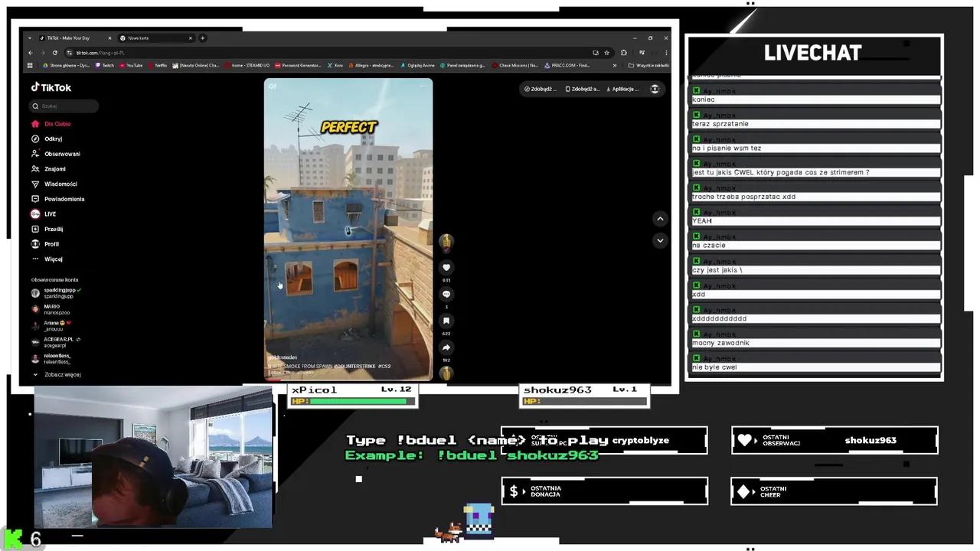The width and height of the screenshot is (980, 551).
Task: Open the Odkryj page
Action: [47, 139]
